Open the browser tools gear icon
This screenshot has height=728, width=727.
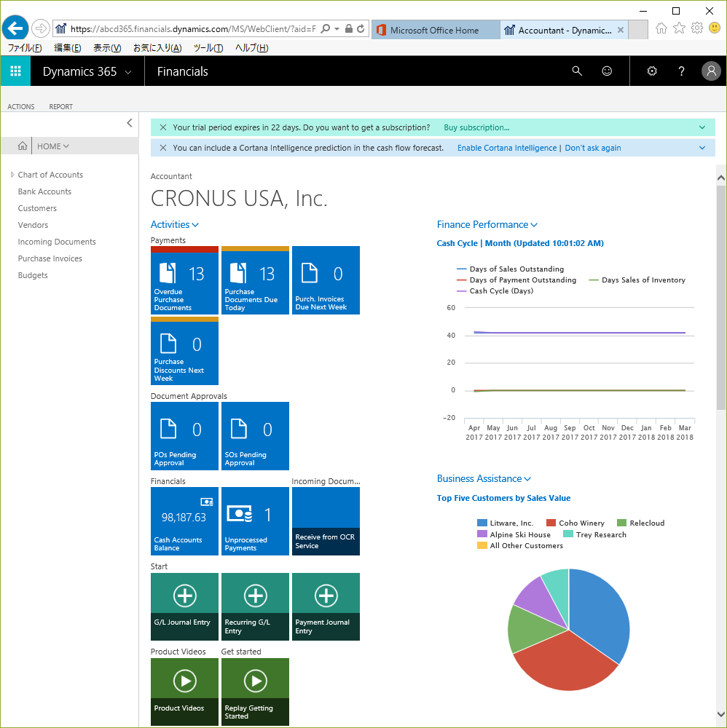pyautogui.click(x=697, y=28)
